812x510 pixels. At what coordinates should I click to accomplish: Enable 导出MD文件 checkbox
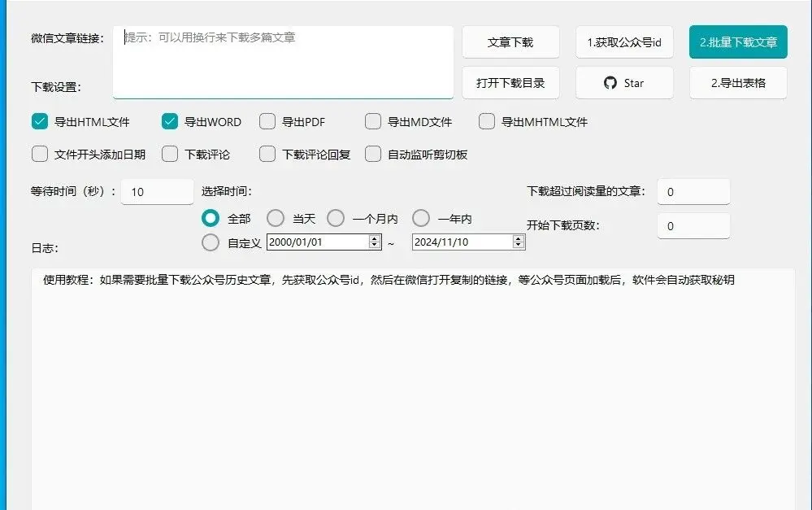(x=373, y=122)
